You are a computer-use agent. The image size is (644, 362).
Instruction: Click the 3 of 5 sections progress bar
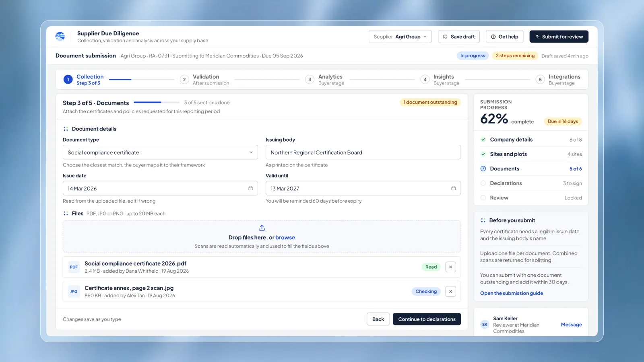click(x=157, y=103)
